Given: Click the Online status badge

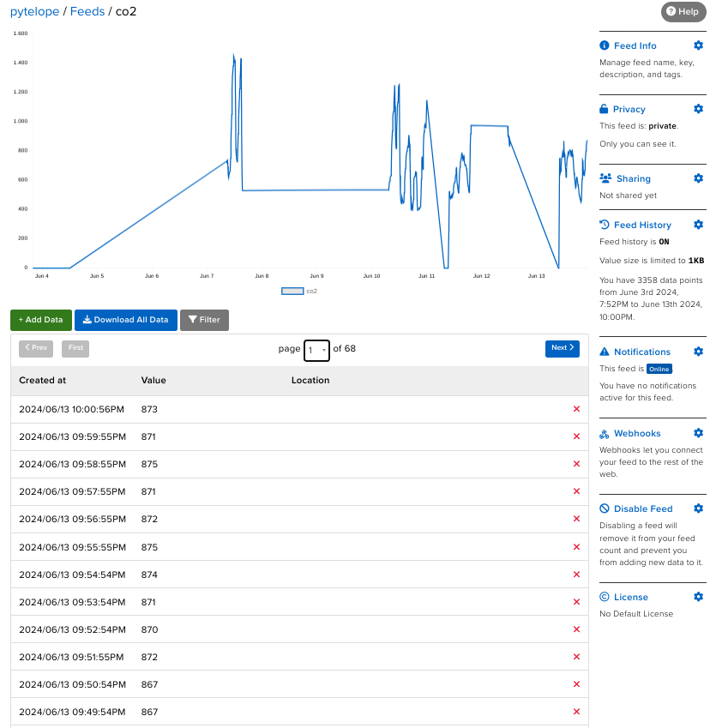Looking at the screenshot, I should coord(659,369).
